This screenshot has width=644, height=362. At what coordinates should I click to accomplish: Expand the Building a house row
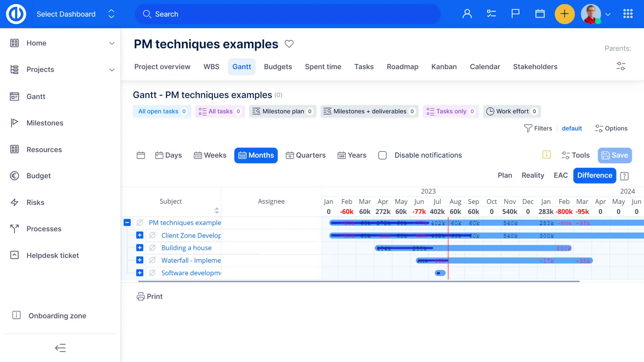(x=140, y=248)
